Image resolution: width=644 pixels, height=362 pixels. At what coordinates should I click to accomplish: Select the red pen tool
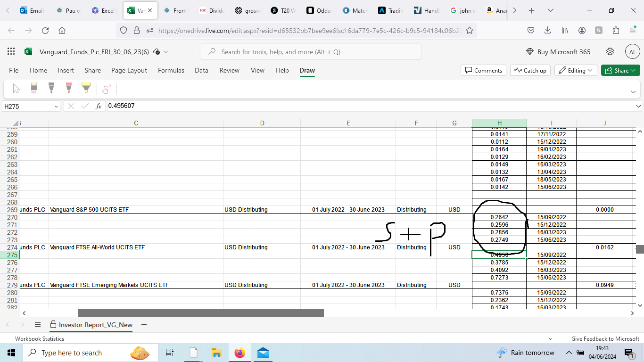pyautogui.click(x=69, y=89)
